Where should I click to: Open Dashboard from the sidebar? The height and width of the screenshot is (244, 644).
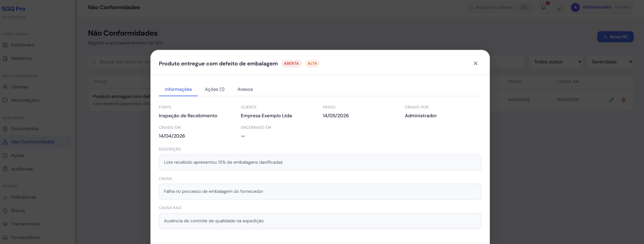[x=22, y=45]
